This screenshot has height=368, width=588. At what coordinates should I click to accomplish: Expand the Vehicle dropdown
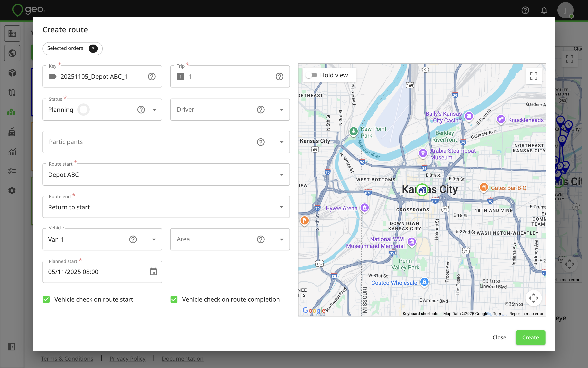[154, 239]
